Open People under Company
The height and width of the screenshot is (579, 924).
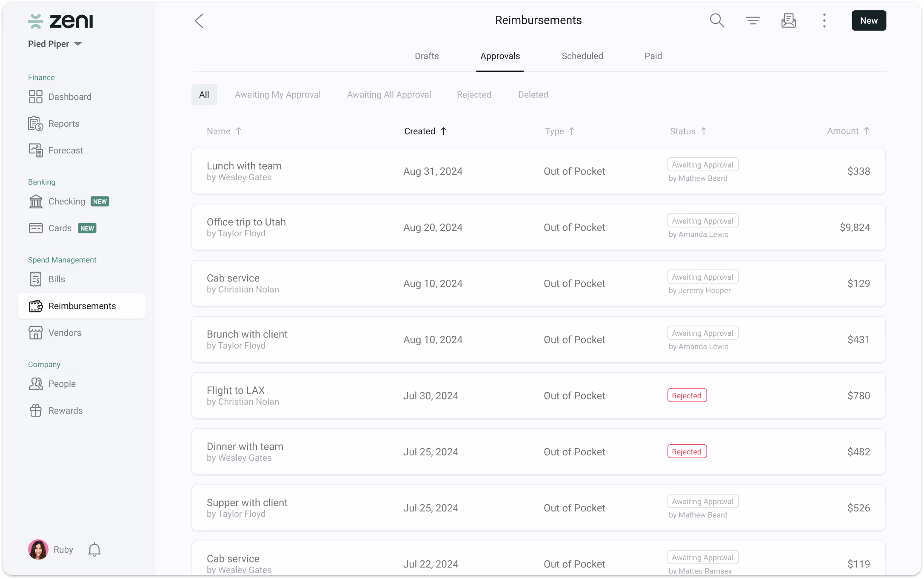point(52,384)
